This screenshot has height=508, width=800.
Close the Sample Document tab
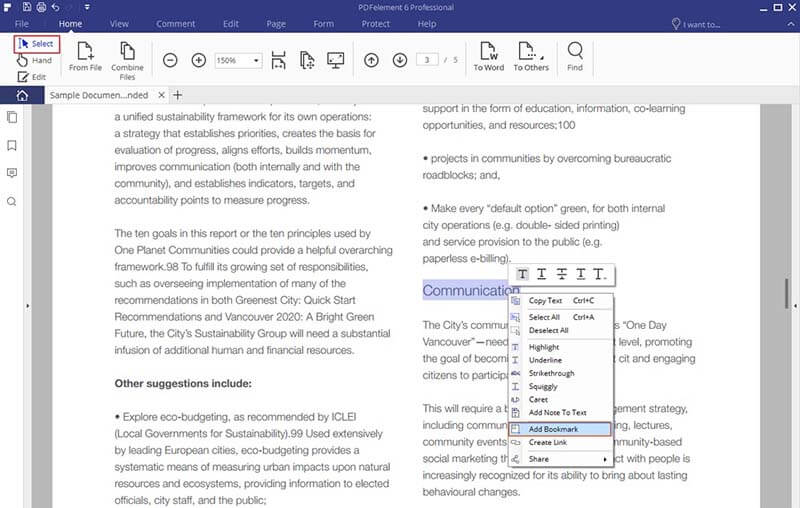161,95
